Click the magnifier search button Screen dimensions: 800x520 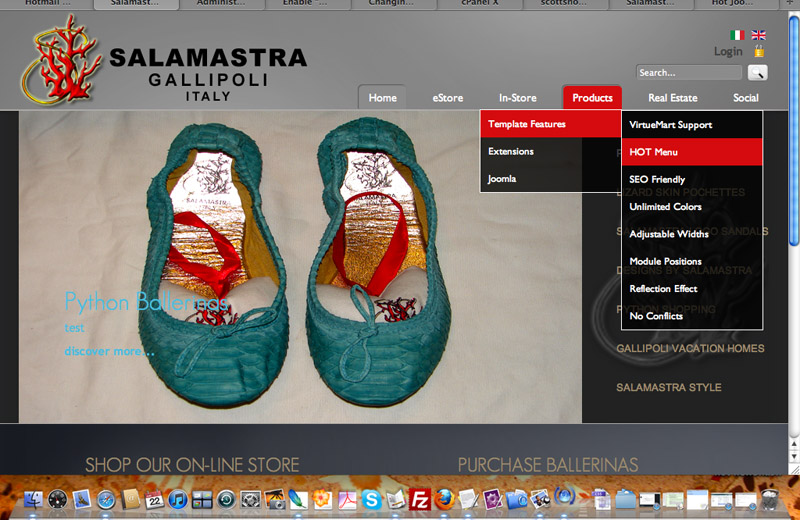point(758,72)
